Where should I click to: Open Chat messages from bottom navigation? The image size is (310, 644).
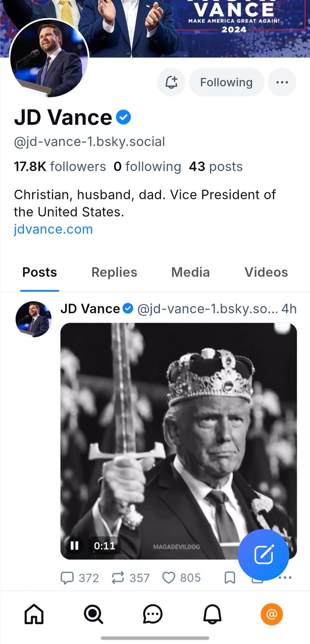153,614
